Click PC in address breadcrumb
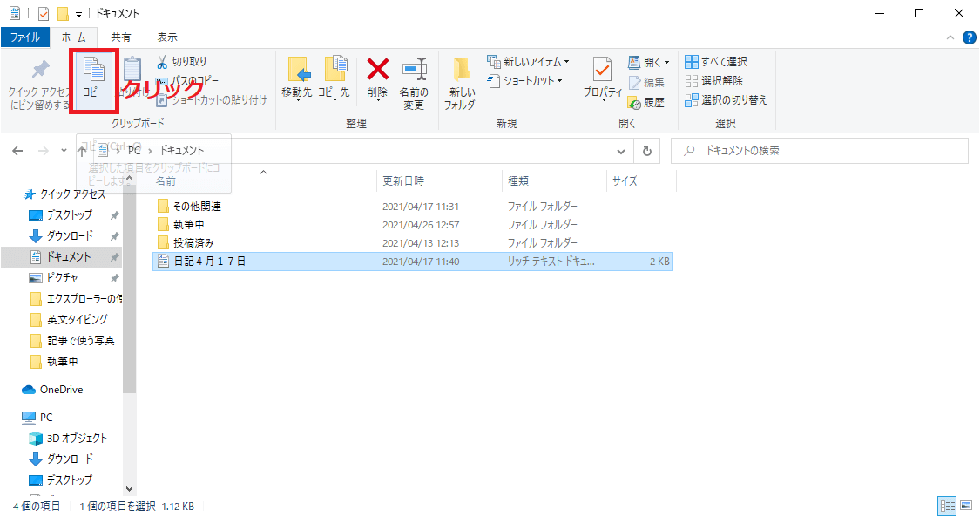 pyautogui.click(x=134, y=151)
